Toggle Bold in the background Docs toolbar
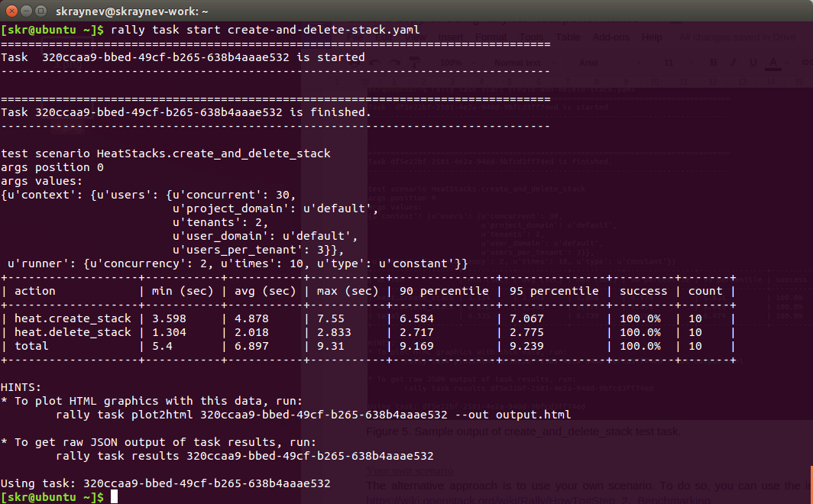 [x=714, y=63]
